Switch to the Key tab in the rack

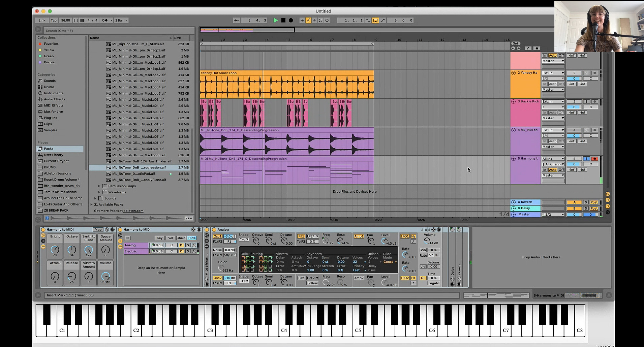159,238
